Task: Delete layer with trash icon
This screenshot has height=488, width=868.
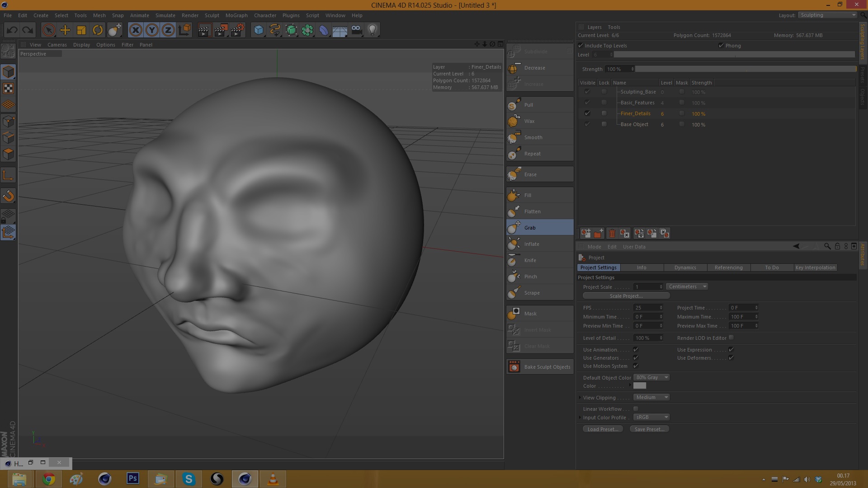Action: click(x=612, y=234)
